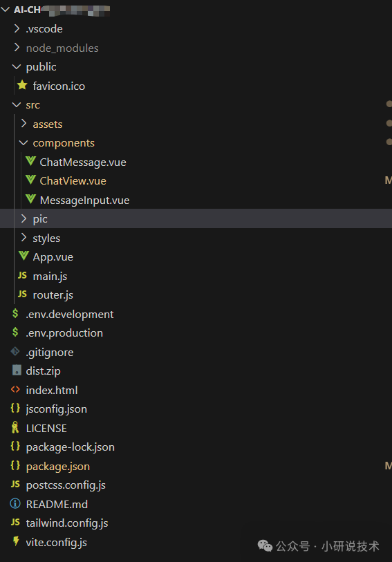Collapse the components folder

pyautogui.click(x=24, y=143)
